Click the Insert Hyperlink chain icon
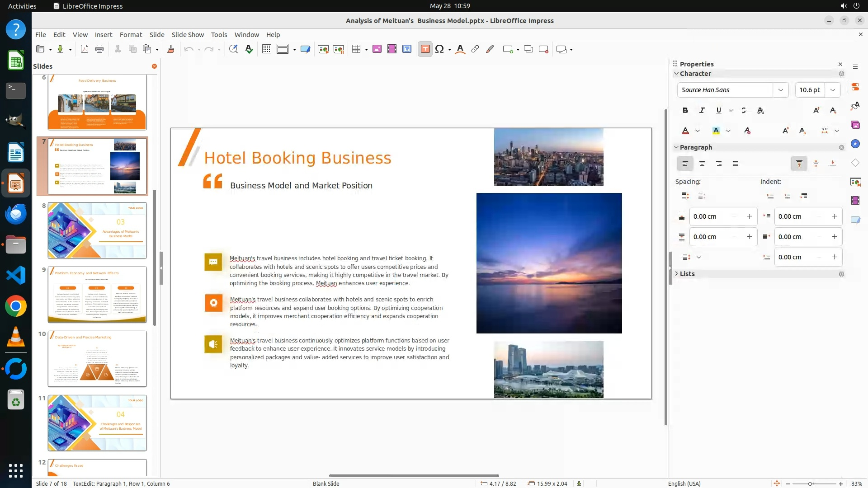This screenshot has height=488, width=868. point(475,49)
